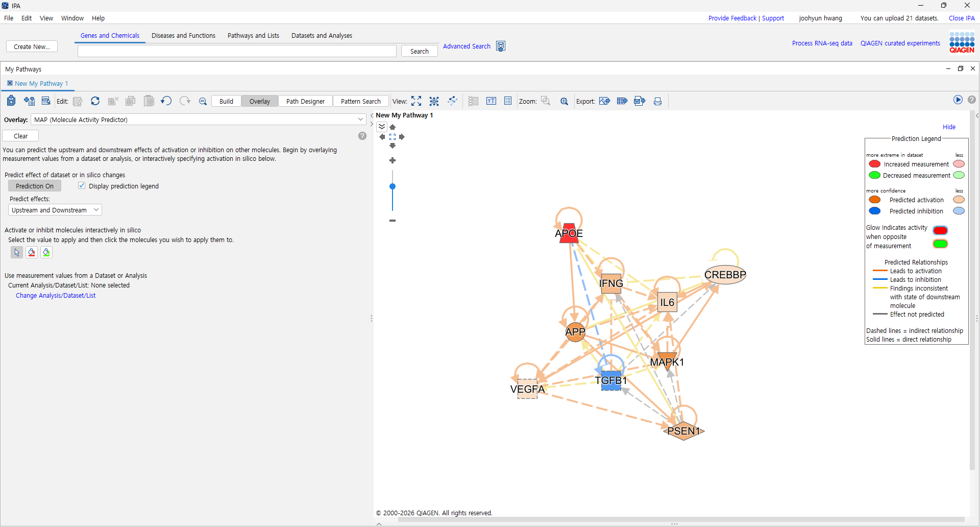Toggle the Display prediction legend checkbox

(x=82, y=186)
